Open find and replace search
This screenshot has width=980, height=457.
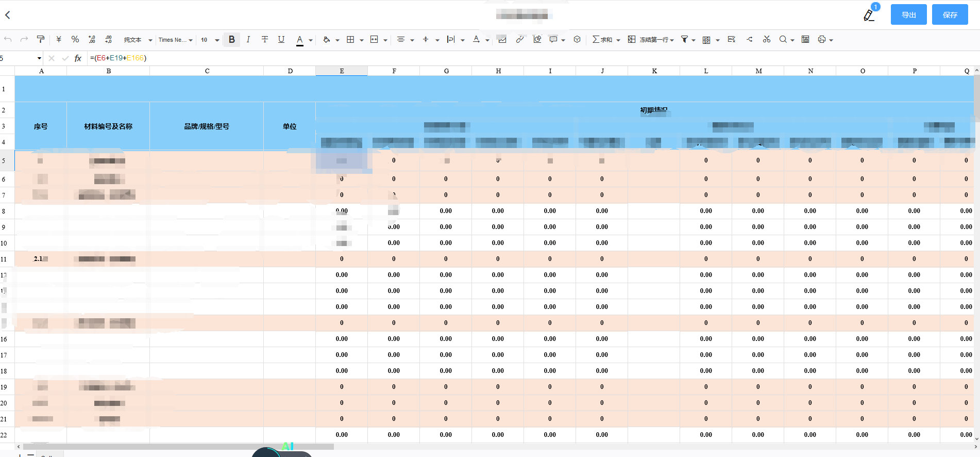point(783,40)
